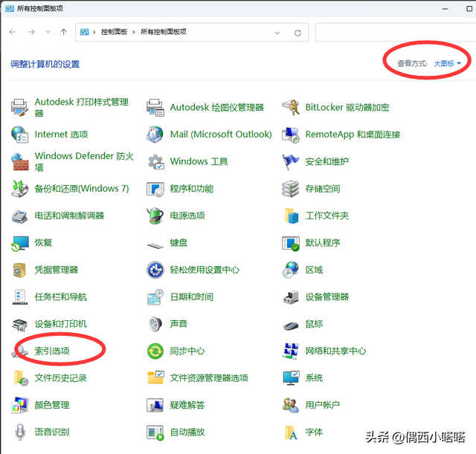Open the 默认程序 icon
Screen dimensions: 476x454
click(291, 243)
